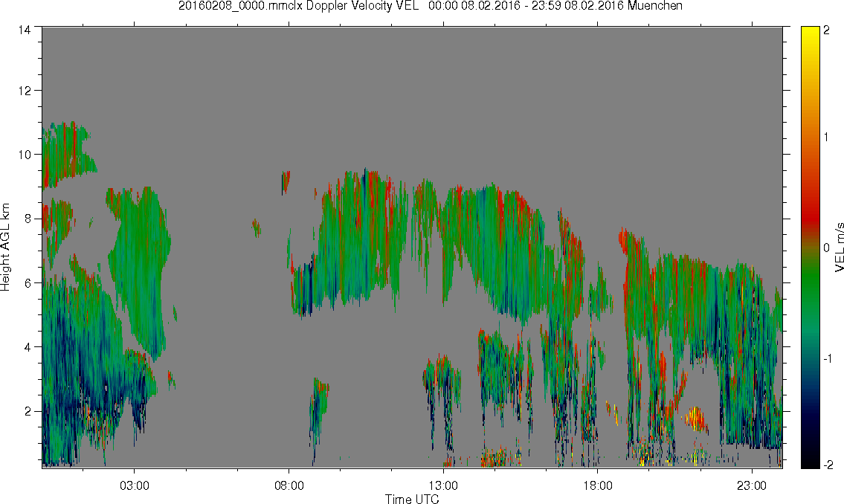The width and height of the screenshot is (844, 504).
Task: Click the colorbar value 1 label
Action: [826, 138]
